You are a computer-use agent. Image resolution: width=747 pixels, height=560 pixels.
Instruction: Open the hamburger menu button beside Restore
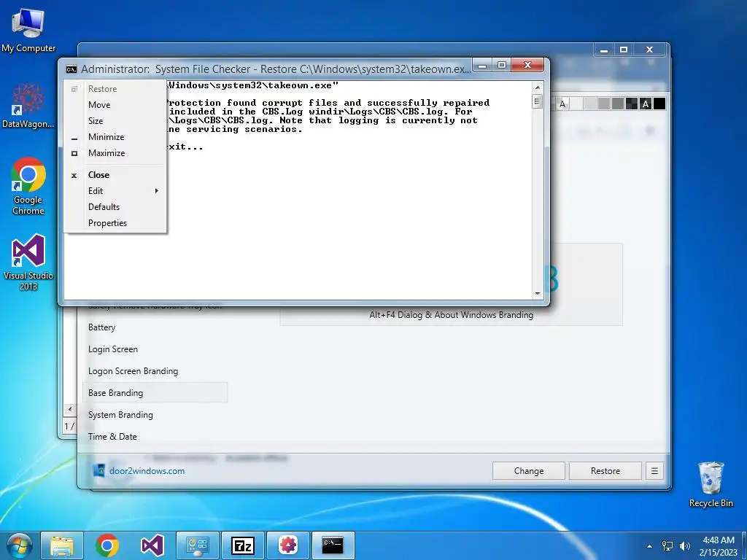click(654, 471)
